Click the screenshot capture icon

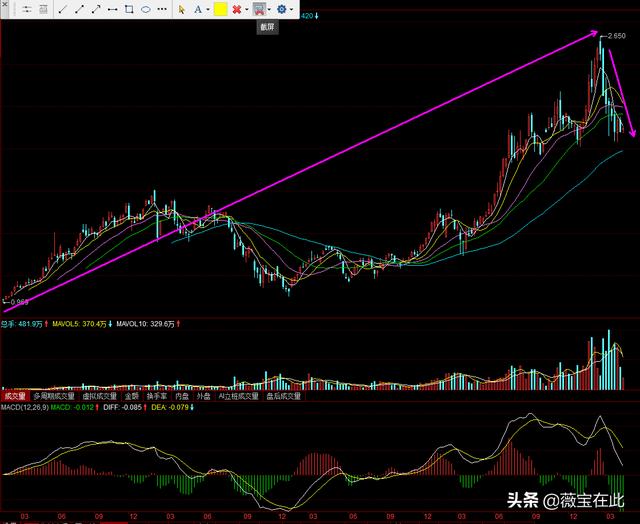point(259,9)
